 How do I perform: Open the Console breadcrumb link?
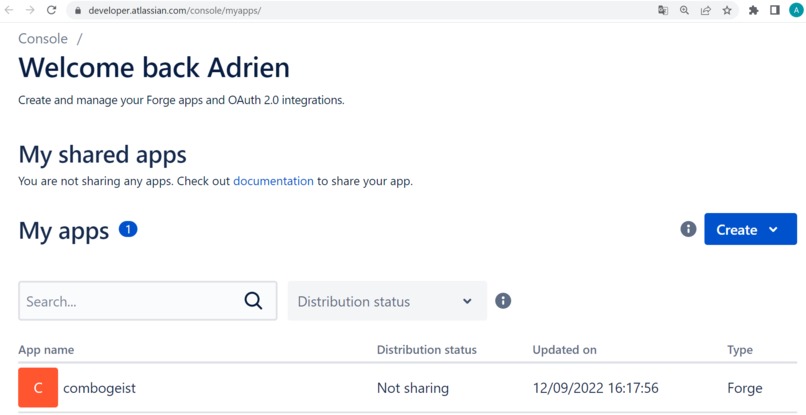point(43,39)
